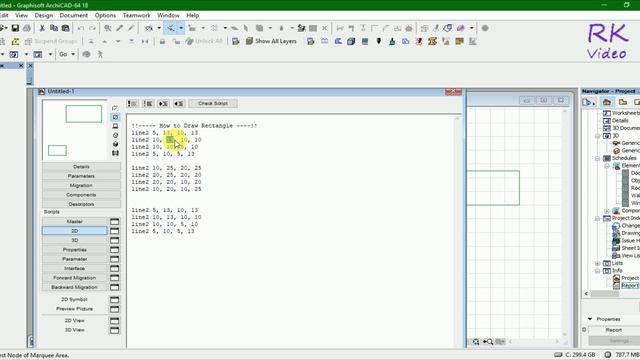The height and width of the screenshot is (360, 640).
Task: Click the Descriptors button in object editor
Action: pos(81,204)
